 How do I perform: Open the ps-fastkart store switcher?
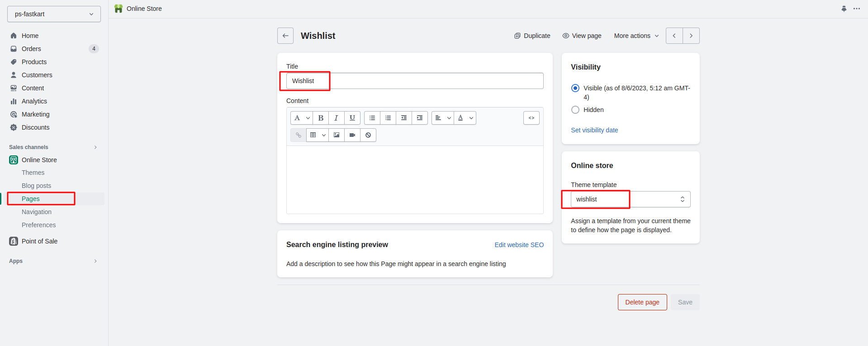pos(54,14)
